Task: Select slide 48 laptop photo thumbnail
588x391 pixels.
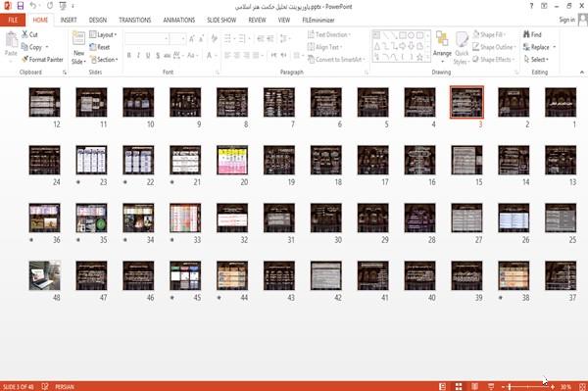Action: pos(44,275)
